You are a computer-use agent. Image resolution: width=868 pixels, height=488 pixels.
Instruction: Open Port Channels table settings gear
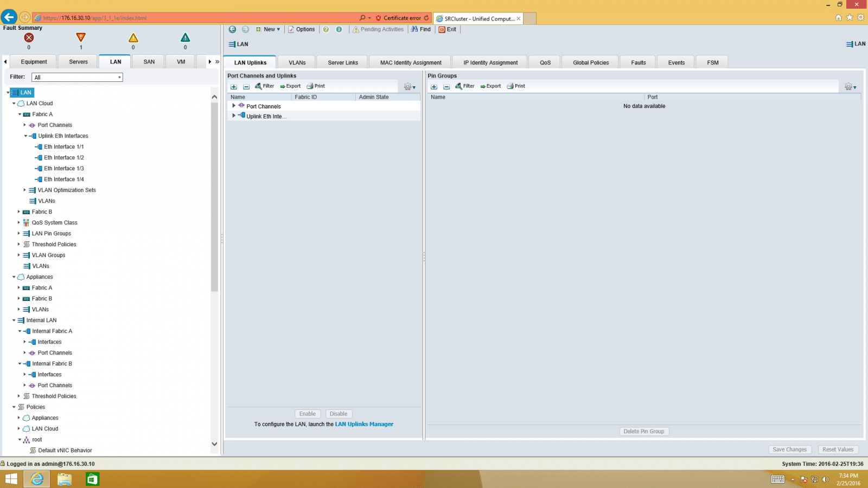pyautogui.click(x=410, y=87)
